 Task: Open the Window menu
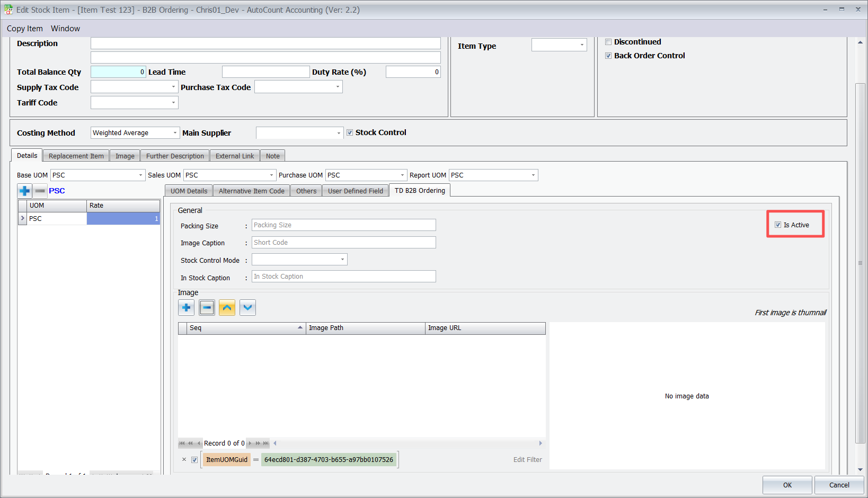click(x=66, y=29)
